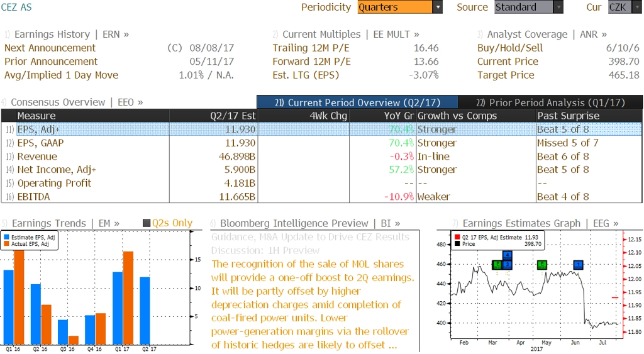Toggle the Q2s Only checkbox

point(146,223)
